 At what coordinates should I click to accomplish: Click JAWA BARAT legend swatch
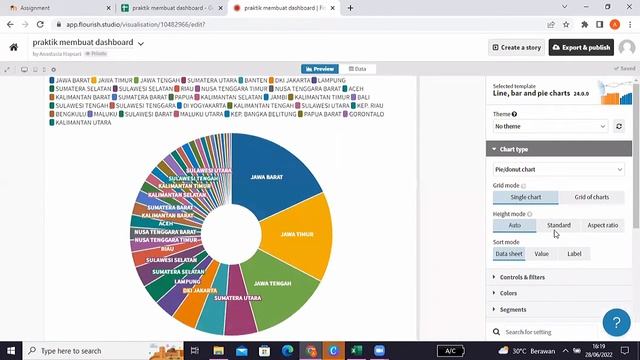[x=52, y=80]
